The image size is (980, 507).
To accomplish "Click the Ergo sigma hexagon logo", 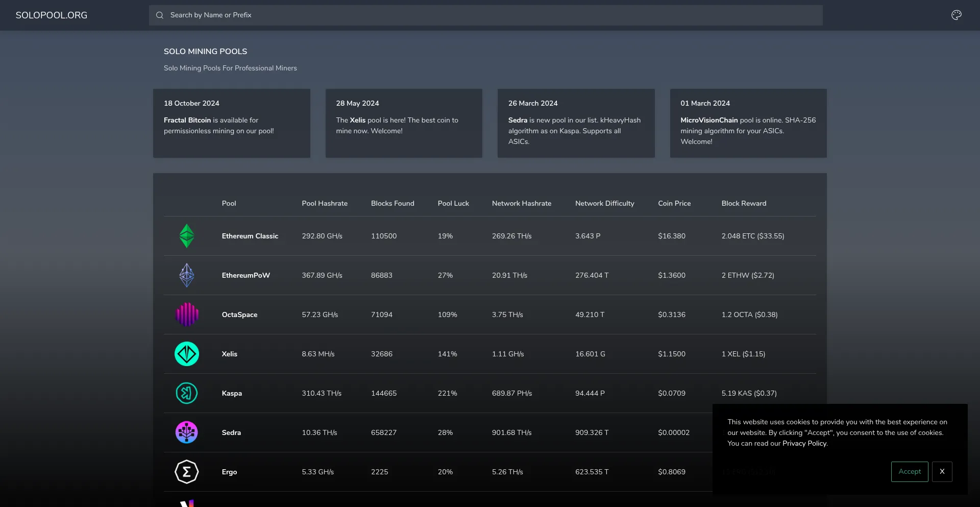I will click(x=186, y=472).
